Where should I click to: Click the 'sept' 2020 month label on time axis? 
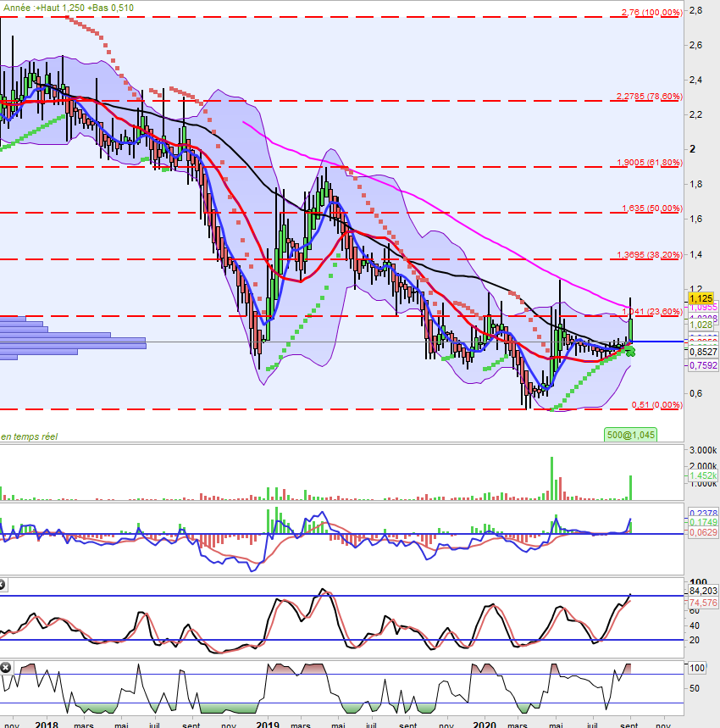(x=629, y=725)
